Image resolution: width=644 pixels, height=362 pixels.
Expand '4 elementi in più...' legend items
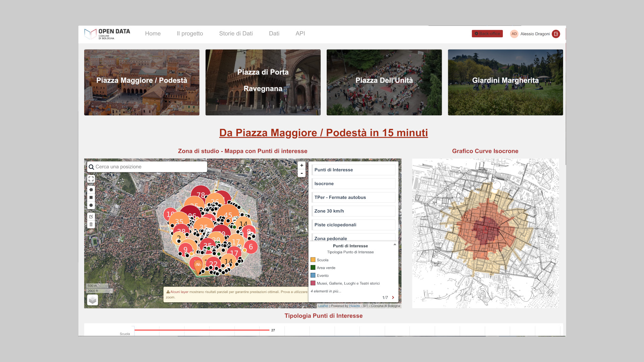pyautogui.click(x=326, y=291)
